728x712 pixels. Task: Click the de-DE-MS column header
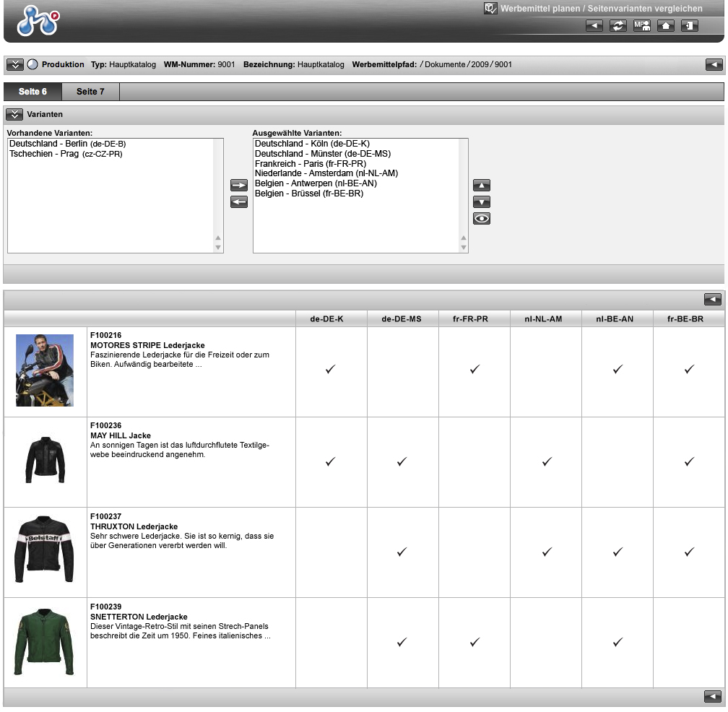click(402, 319)
